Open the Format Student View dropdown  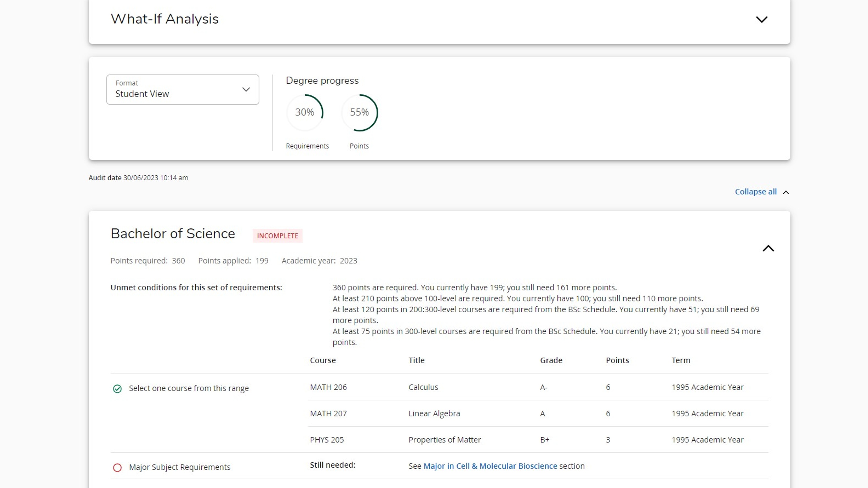[183, 89]
